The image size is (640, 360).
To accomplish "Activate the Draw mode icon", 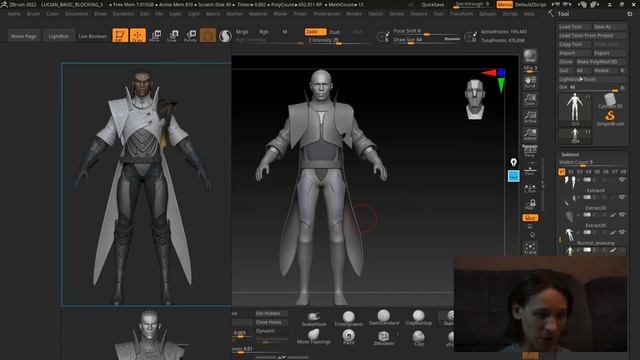I will point(138,35).
